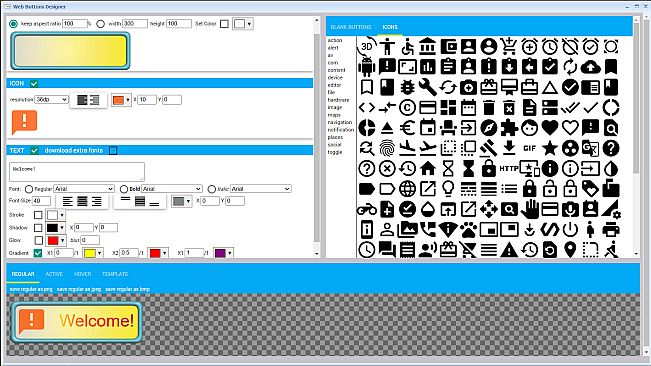Open the TEMPLATE tab
Screen dimensions: 651x366
(x=115, y=274)
